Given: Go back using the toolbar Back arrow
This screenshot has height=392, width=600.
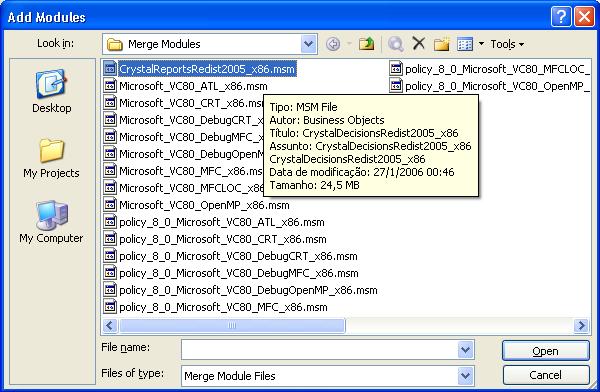Looking at the screenshot, I should tap(333, 44).
